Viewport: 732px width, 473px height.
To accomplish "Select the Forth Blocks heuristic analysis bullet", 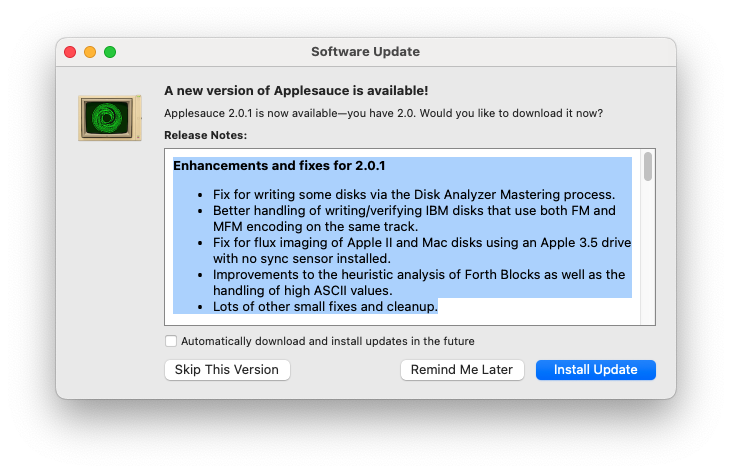I will 419,282.
